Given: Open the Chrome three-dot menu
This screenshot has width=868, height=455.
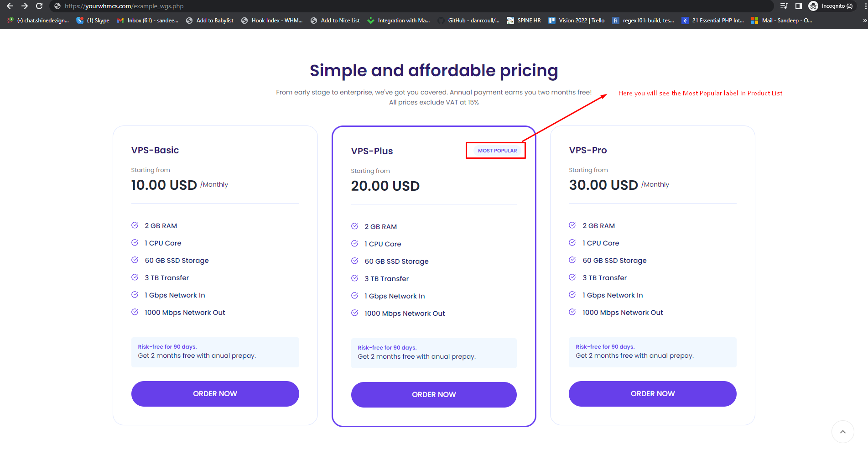Looking at the screenshot, I should [x=865, y=6].
